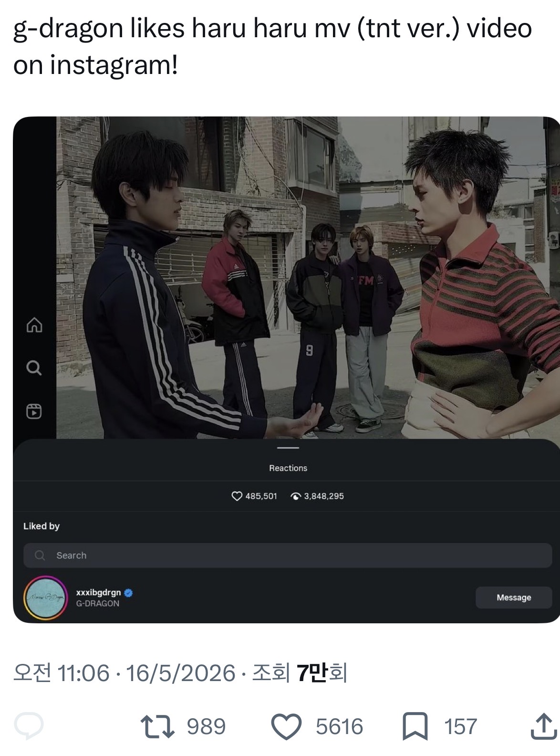Click the Search field under Liked by
Image resolution: width=560 pixels, height=756 pixels.
coord(288,556)
